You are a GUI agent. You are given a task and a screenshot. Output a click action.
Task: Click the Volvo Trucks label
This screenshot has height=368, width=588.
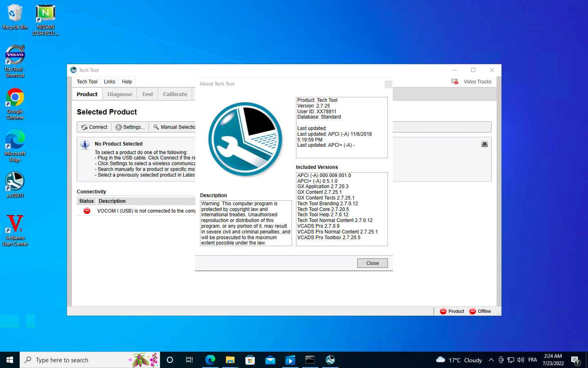[x=478, y=82]
